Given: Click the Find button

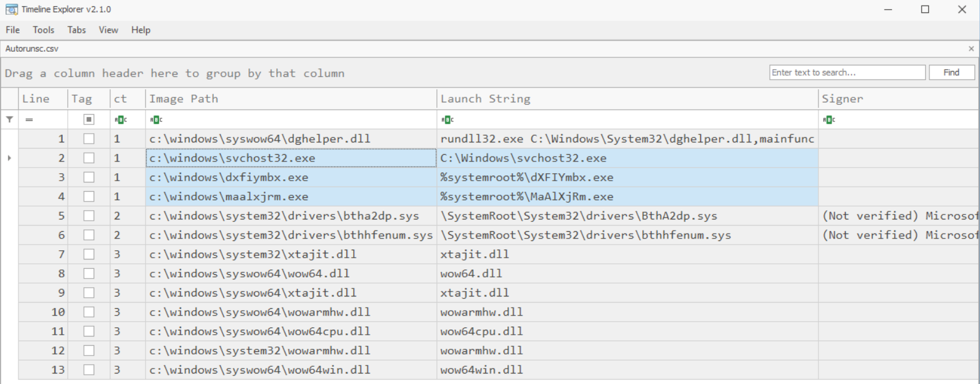Looking at the screenshot, I should coord(952,72).
